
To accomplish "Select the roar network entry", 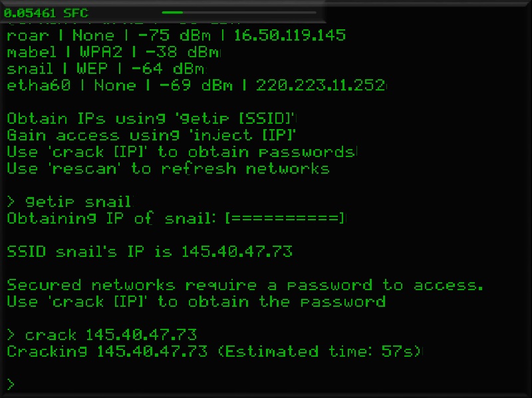I will click(x=176, y=35).
